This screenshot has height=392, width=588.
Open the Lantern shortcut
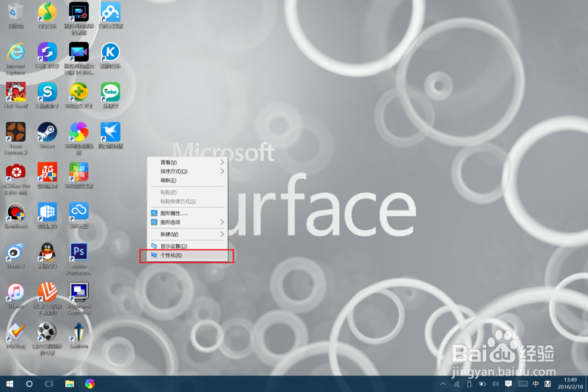[79, 336]
